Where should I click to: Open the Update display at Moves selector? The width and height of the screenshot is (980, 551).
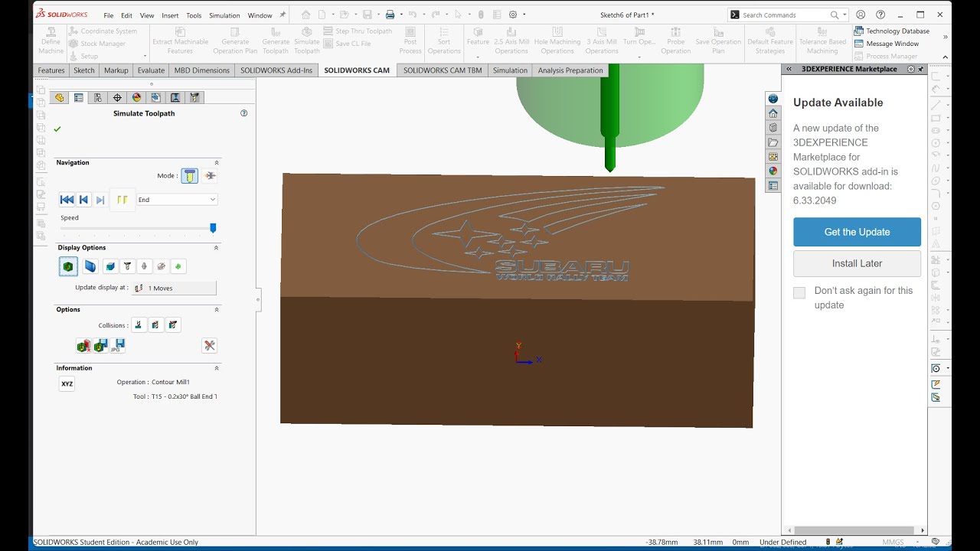tap(174, 288)
